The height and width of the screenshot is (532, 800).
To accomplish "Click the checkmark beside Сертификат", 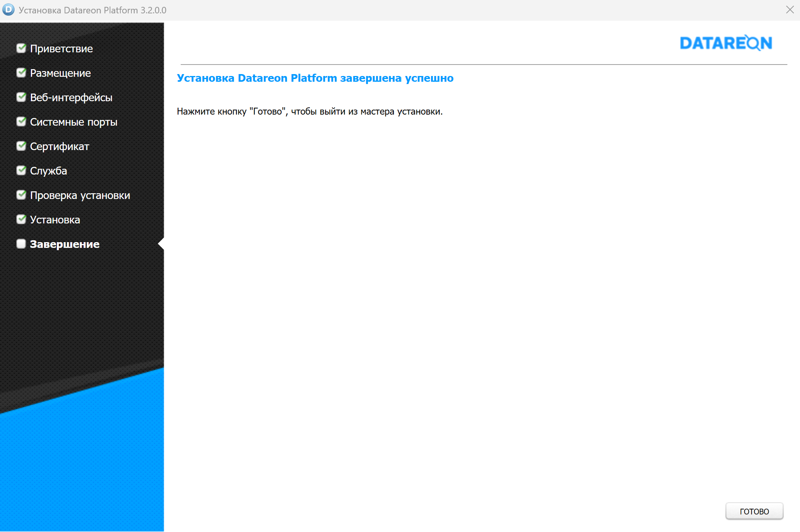I will point(21,146).
